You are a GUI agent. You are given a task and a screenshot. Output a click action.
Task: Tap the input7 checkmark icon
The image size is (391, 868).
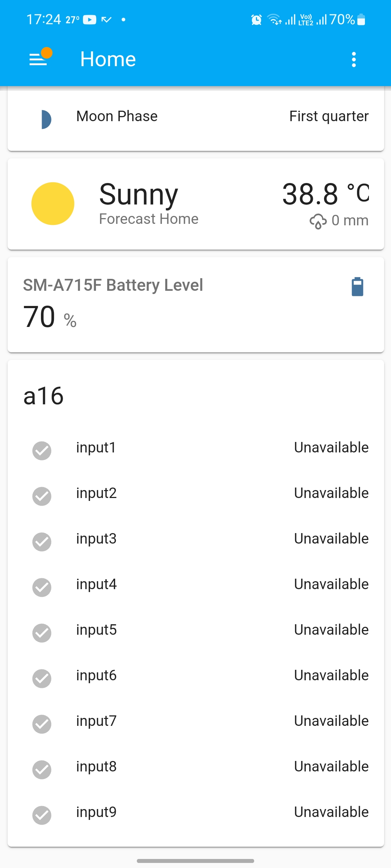[42, 724]
